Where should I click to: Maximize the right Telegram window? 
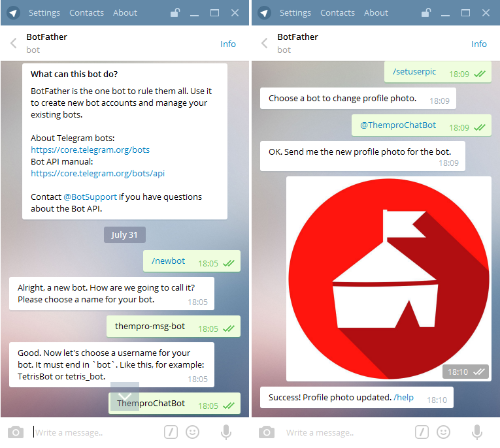tap(465, 13)
